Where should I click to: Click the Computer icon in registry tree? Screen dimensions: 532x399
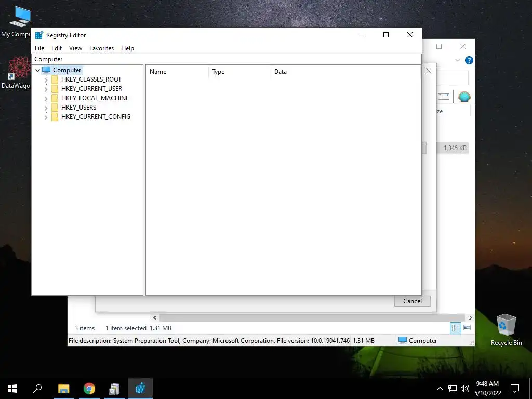pyautogui.click(x=46, y=70)
